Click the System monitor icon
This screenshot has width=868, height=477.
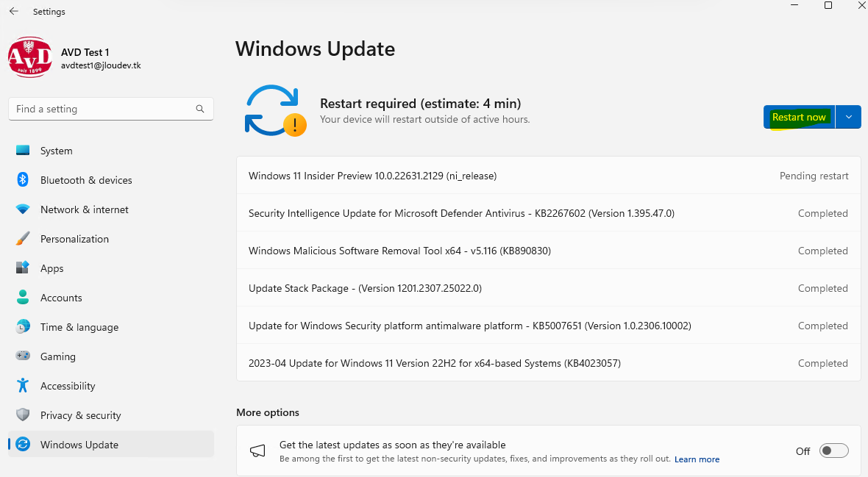coord(23,151)
